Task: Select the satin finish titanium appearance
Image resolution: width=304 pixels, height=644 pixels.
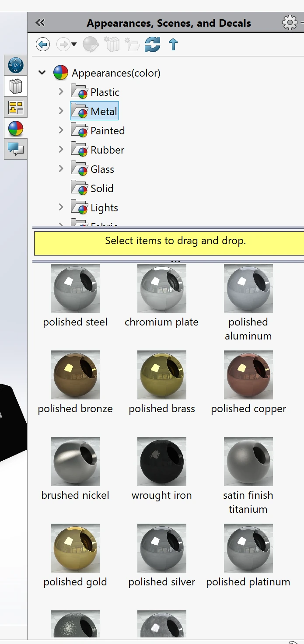Action: [x=248, y=461]
